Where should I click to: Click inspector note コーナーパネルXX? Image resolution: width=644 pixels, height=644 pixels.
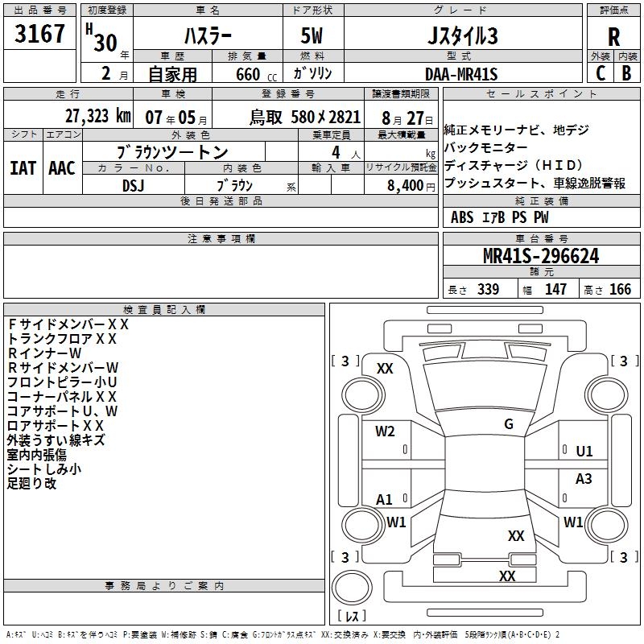pyautogui.click(x=62, y=397)
